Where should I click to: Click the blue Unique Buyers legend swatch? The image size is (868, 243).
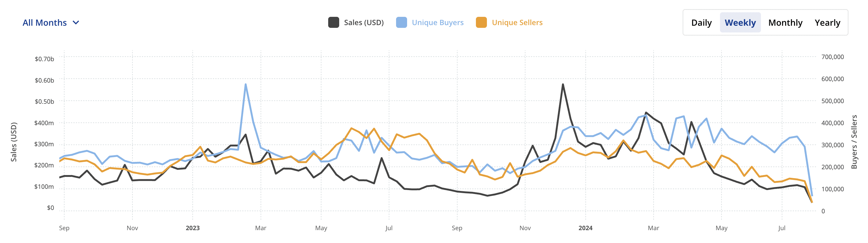click(x=401, y=23)
